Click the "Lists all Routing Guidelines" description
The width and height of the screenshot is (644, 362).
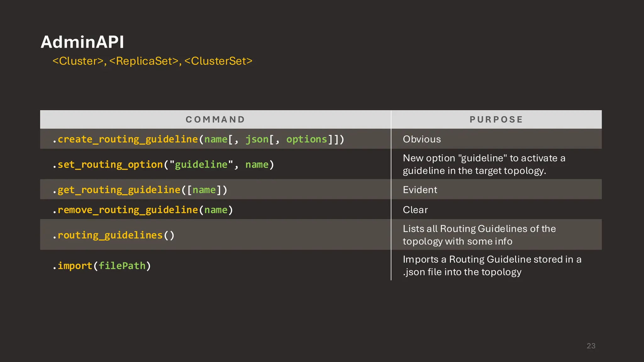(479, 235)
